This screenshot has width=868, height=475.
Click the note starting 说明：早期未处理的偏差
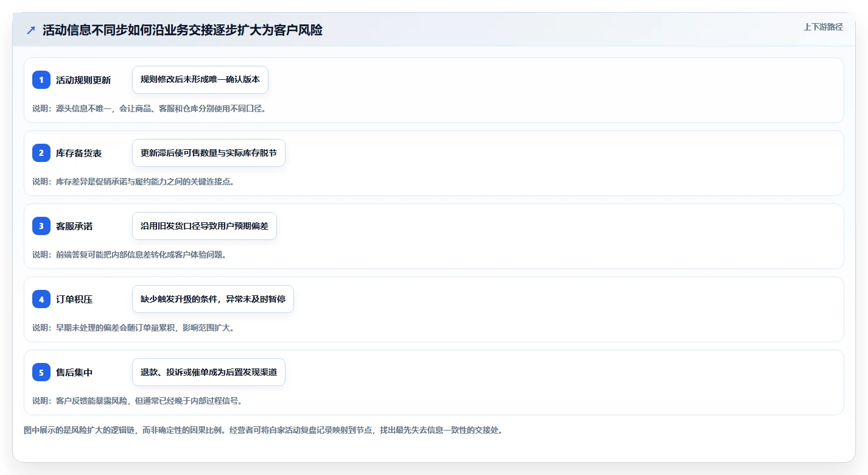133,328
